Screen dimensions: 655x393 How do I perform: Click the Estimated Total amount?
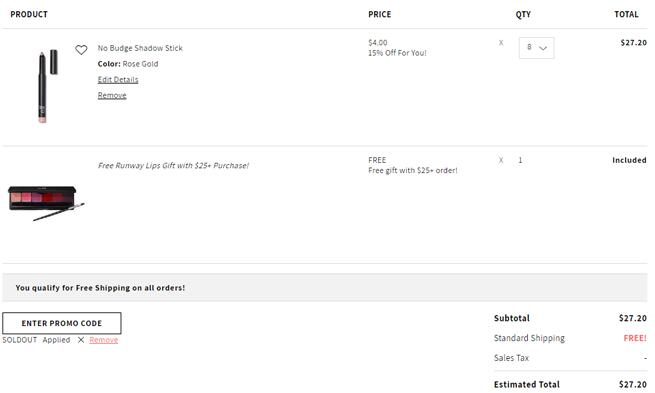(632, 384)
